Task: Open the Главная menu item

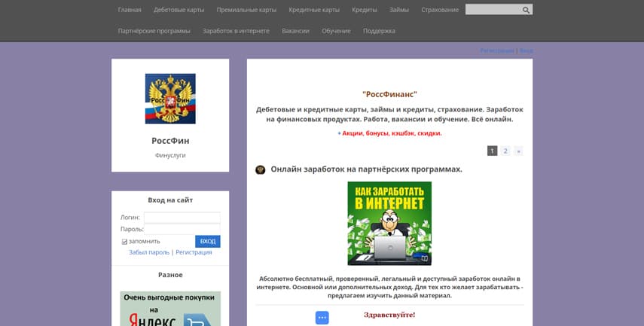Action: click(130, 10)
